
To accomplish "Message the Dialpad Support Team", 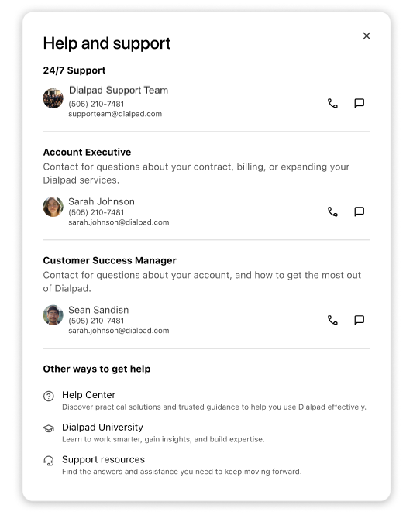I will tap(359, 103).
